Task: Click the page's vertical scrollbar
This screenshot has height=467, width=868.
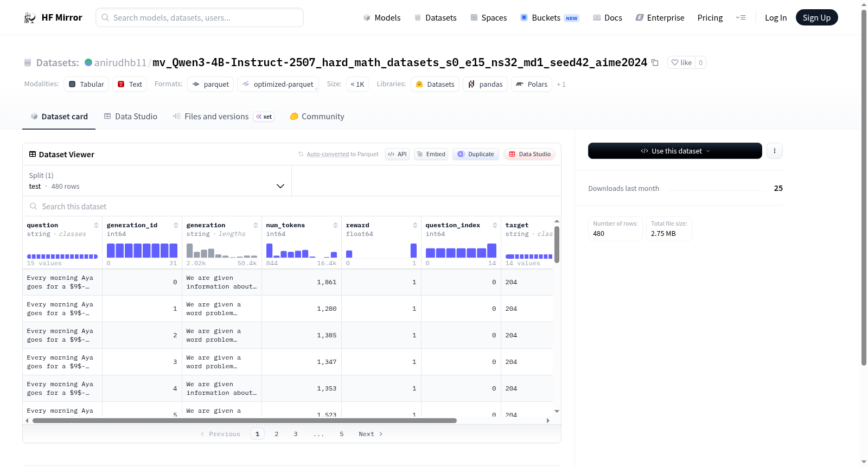Action: click(x=864, y=188)
